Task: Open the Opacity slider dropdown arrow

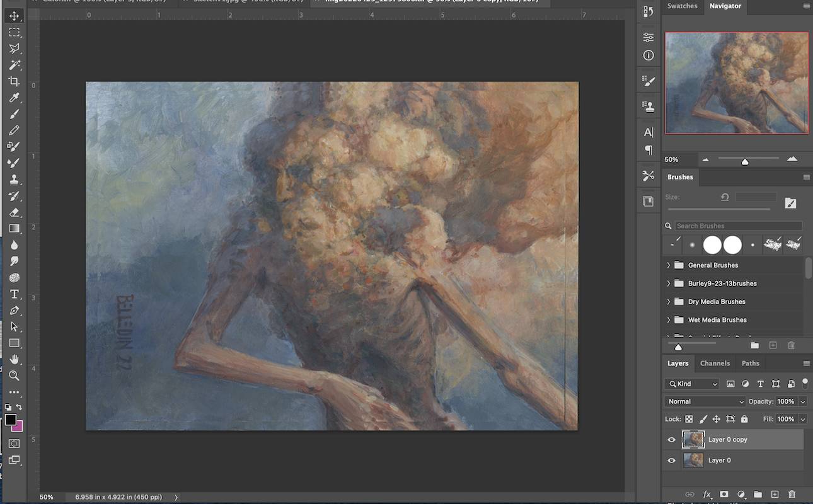Action: tap(802, 401)
